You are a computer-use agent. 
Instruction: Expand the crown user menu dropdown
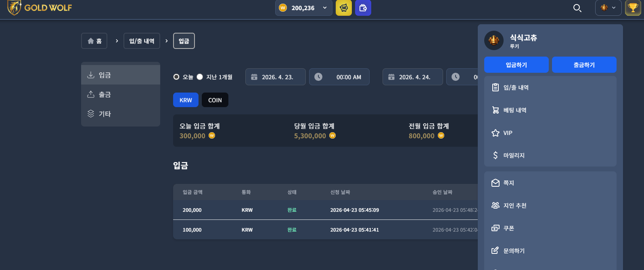(x=608, y=8)
